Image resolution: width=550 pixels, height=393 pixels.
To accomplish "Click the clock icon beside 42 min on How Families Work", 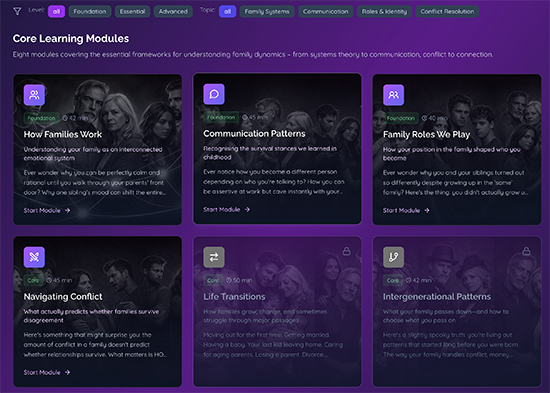I will 65,118.
